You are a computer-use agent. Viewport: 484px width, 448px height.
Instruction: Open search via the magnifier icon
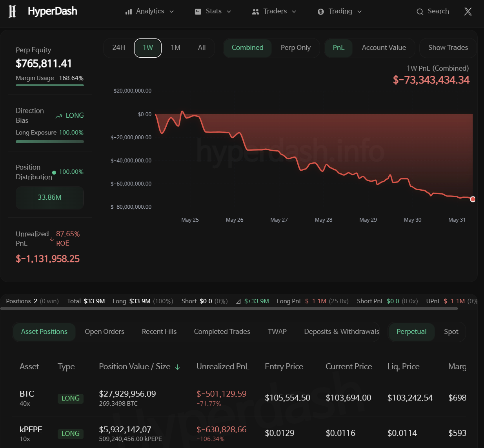pyautogui.click(x=420, y=11)
